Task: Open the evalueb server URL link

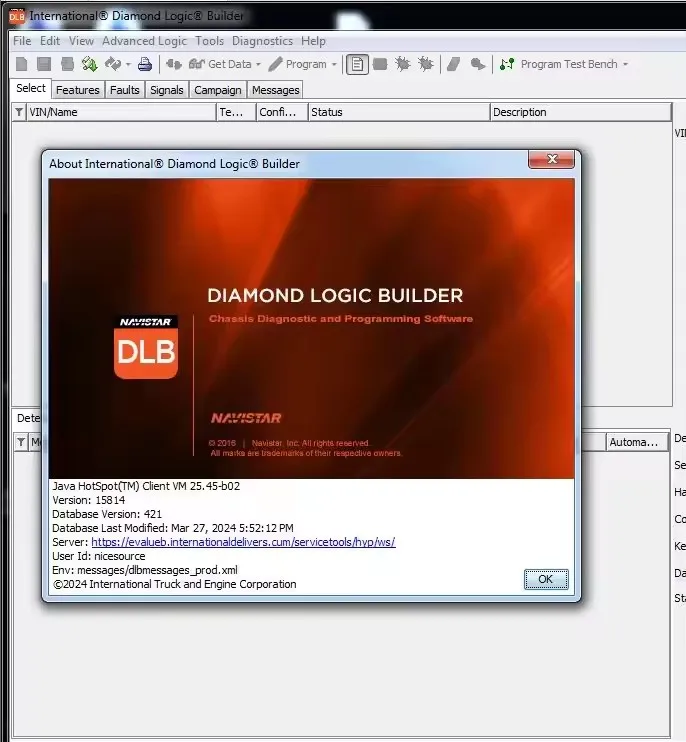Action: point(243,542)
